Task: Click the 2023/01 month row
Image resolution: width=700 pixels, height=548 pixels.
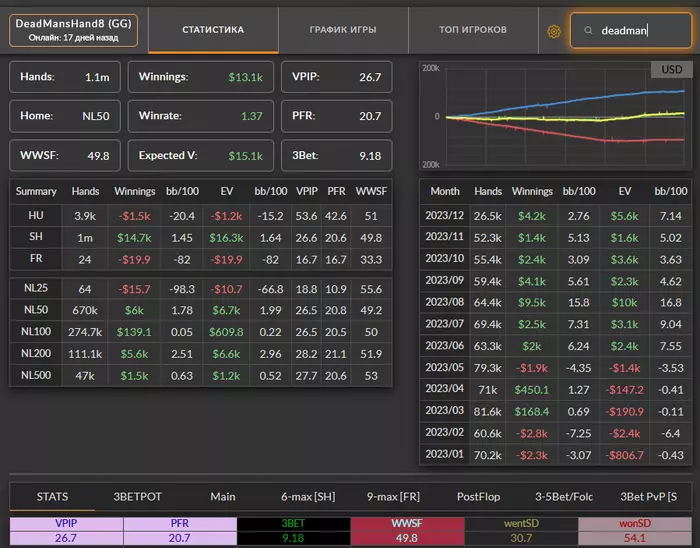Action: (x=555, y=455)
